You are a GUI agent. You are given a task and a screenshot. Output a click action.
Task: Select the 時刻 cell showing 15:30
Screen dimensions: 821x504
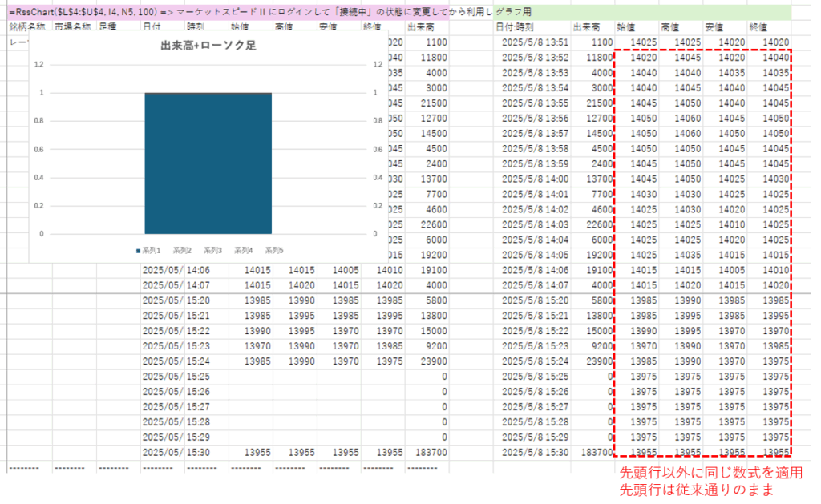pyautogui.click(x=206, y=452)
